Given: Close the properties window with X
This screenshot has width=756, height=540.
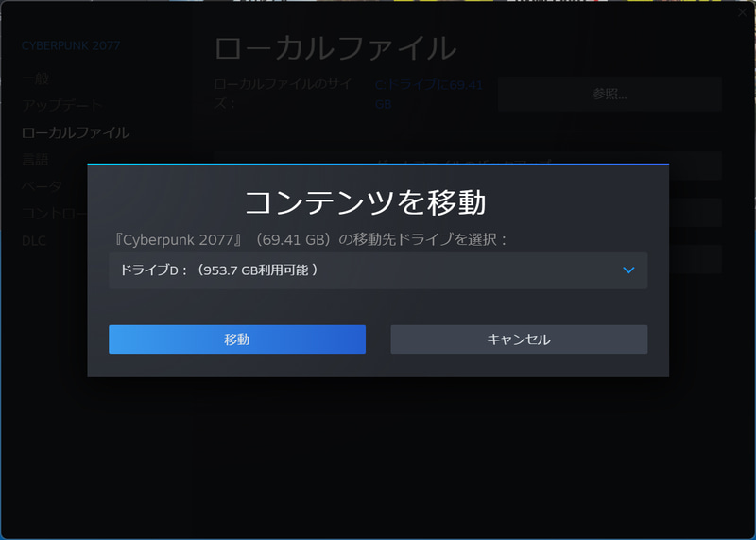Looking at the screenshot, I should click(x=743, y=12).
